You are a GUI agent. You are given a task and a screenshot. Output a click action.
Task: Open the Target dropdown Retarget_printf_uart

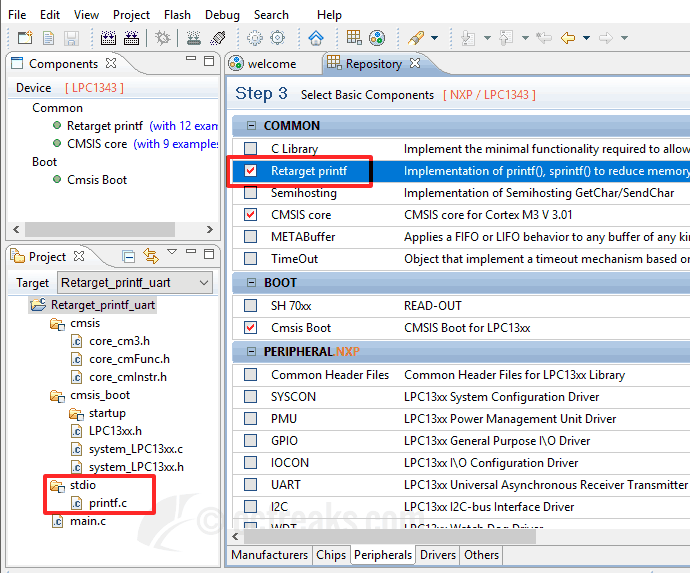(x=135, y=283)
